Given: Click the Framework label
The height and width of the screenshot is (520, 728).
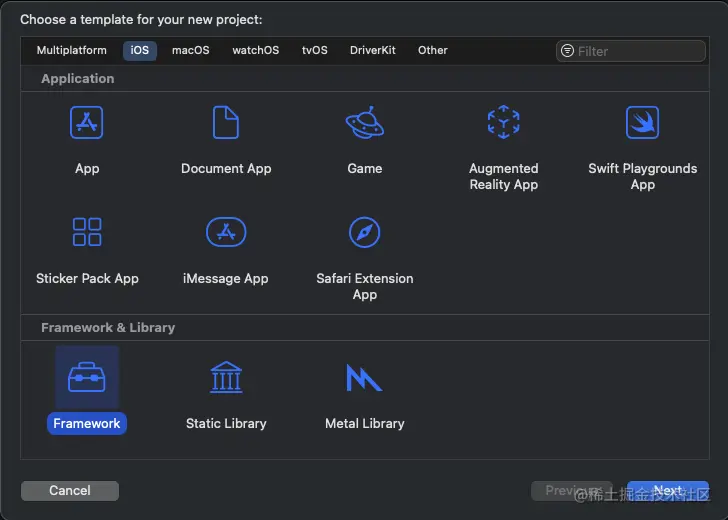Looking at the screenshot, I should (87, 423).
